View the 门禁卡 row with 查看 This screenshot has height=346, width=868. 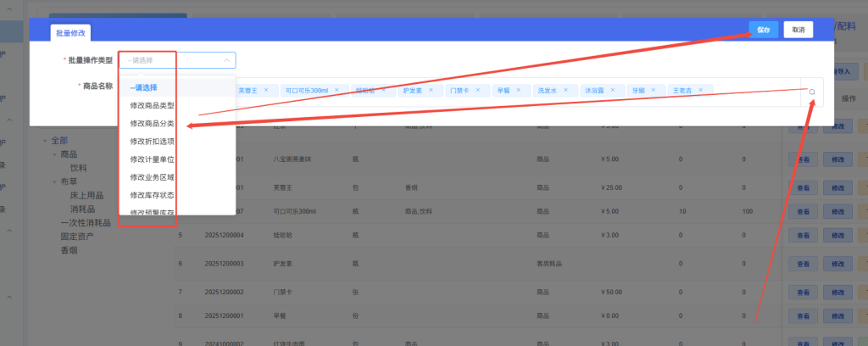click(803, 292)
